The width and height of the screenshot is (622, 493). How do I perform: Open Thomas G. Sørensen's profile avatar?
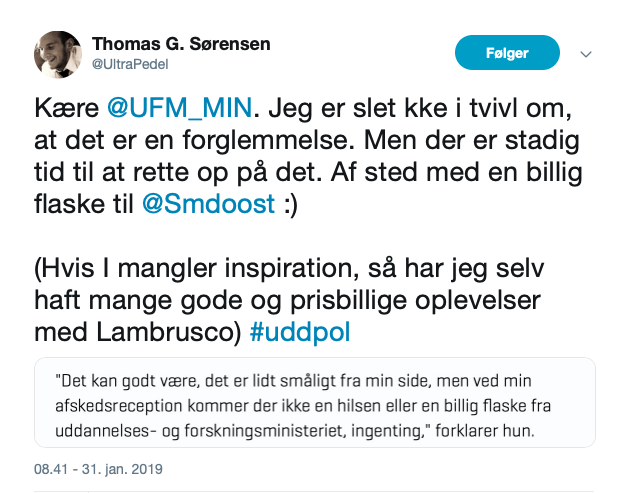(58, 54)
